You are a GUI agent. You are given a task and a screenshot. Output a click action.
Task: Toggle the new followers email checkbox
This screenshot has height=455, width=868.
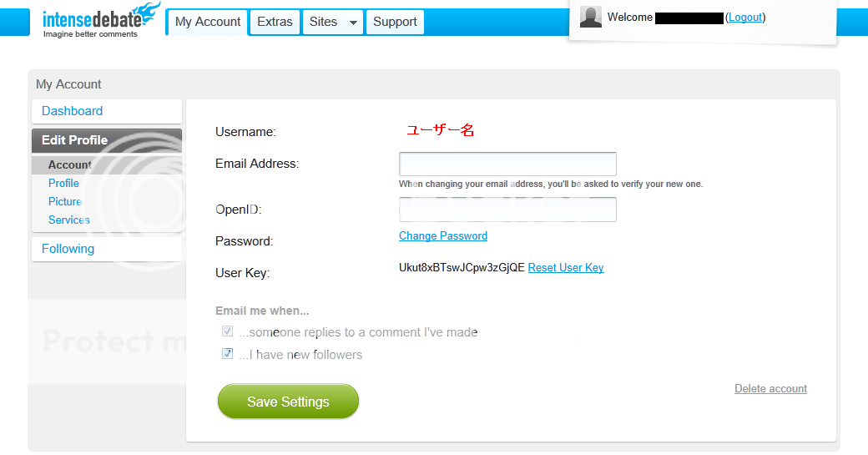[228, 353]
